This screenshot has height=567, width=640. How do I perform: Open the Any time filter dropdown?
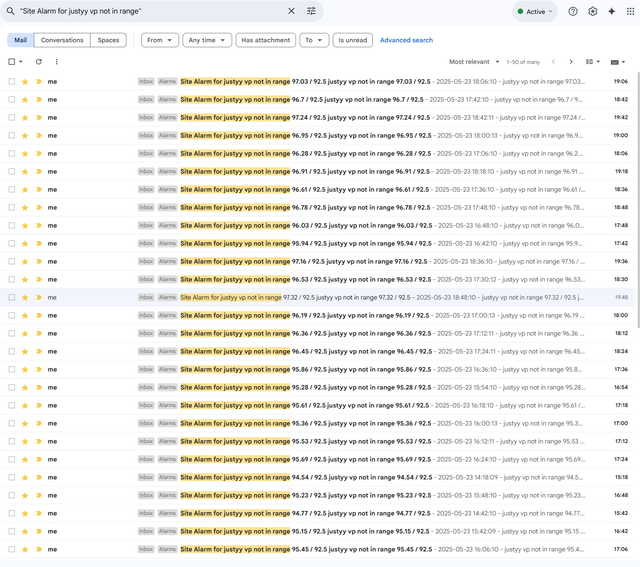[207, 40]
